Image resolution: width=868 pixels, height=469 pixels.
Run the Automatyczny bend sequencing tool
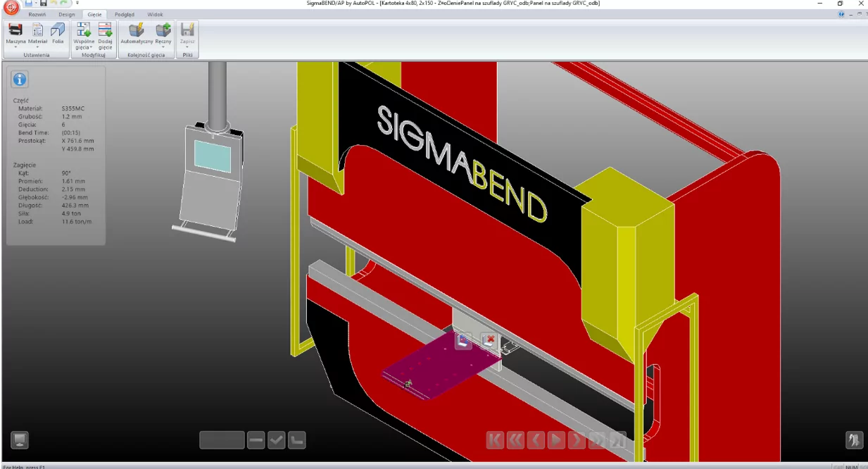click(x=136, y=31)
